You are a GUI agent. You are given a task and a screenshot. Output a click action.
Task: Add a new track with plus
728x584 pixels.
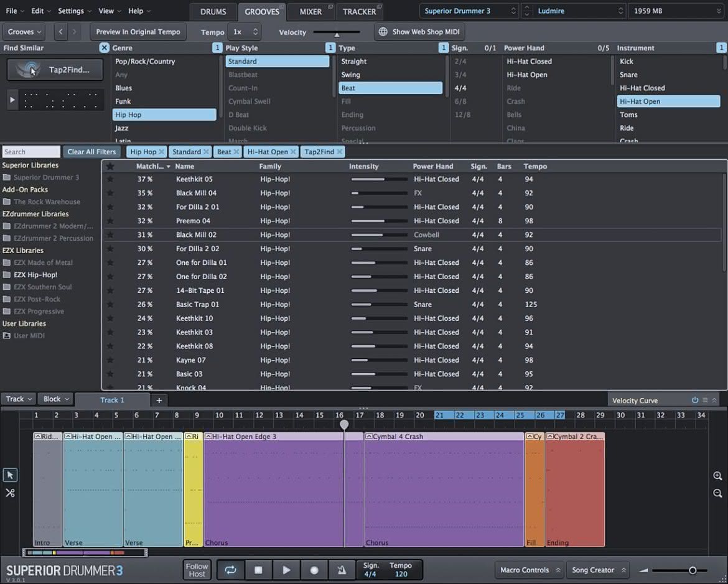(x=159, y=400)
